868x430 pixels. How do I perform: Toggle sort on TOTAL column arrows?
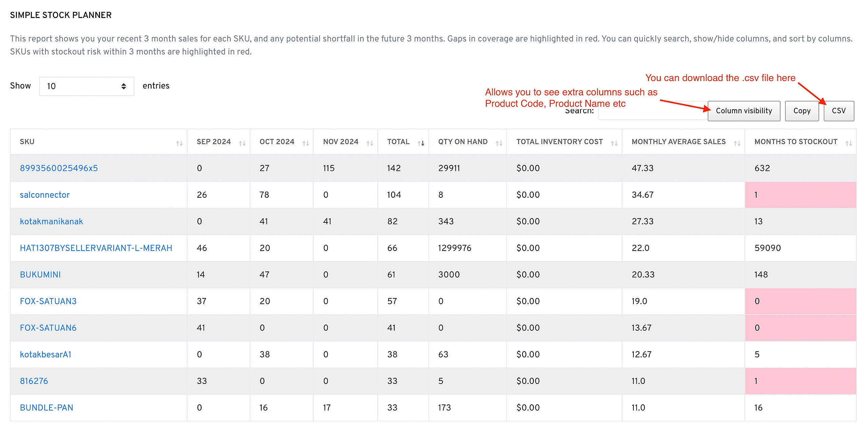coord(421,143)
